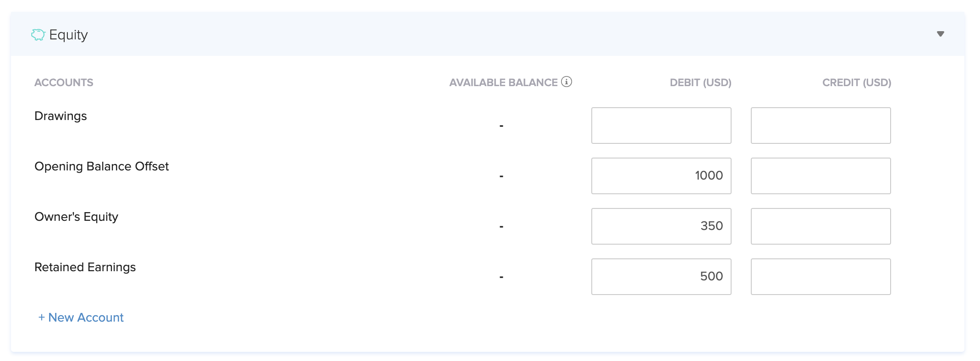The height and width of the screenshot is (361, 980).
Task: Click the disclosure triangle next to Equity
Action: (x=941, y=34)
